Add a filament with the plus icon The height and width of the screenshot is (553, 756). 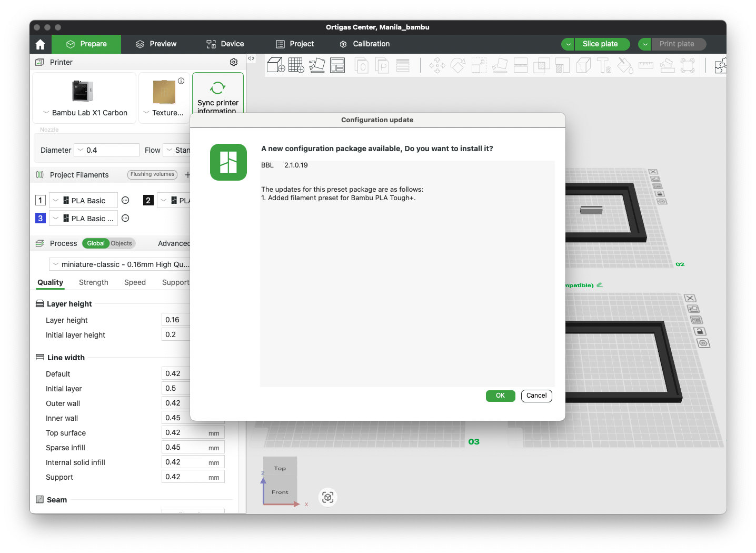[187, 175]
